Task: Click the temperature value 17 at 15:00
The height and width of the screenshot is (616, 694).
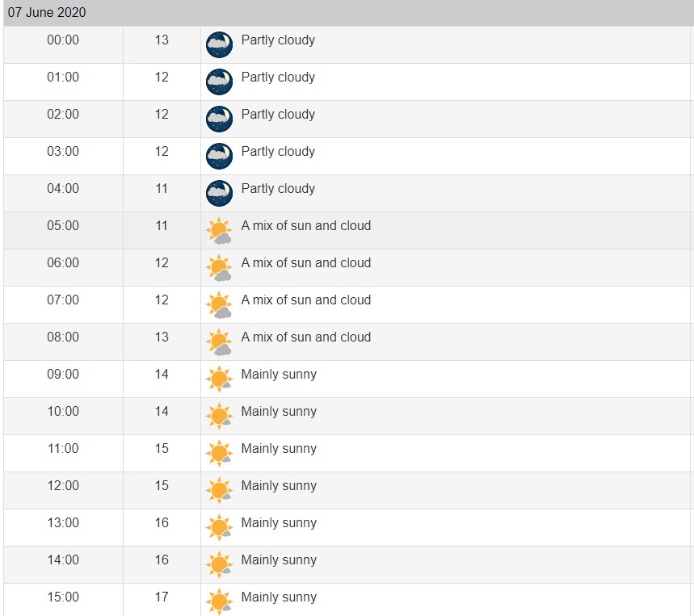Action: point(162,597)
